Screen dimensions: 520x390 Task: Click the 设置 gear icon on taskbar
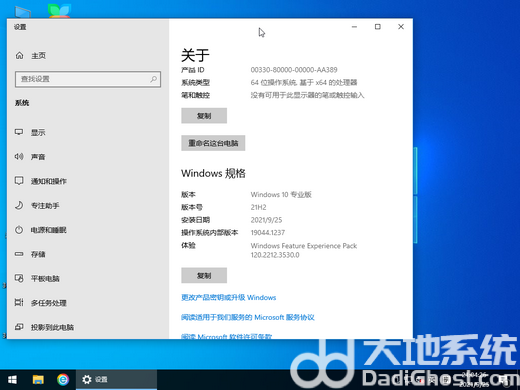[x=87, y=379]
